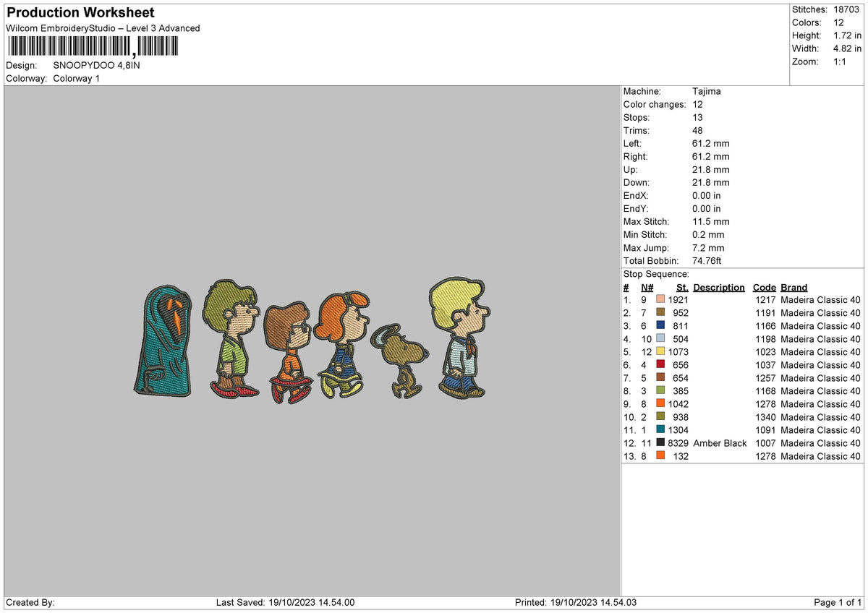The width and height of the screenshot is (868, 613).
Task: Click the code 1023 in the yellow row
Action: tap(765, 352)
